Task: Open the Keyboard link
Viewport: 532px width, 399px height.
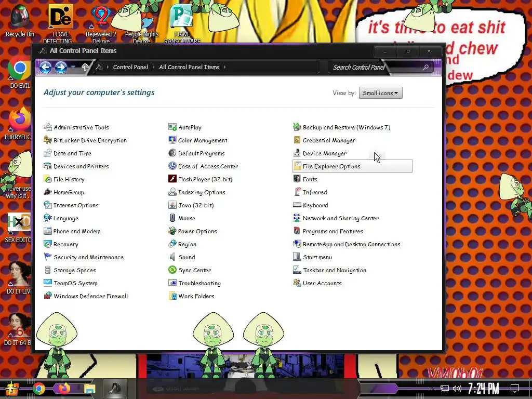Action: click(x=315, y=205)
